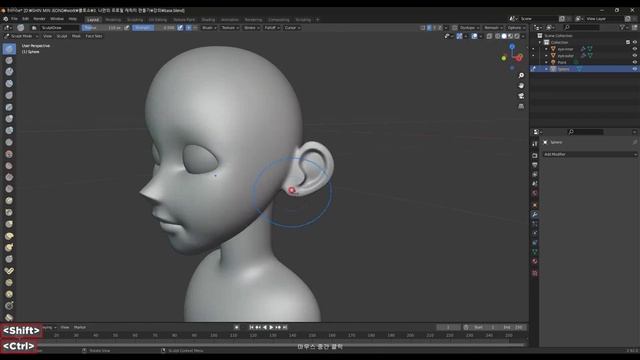Select the red Smooth brush
This screenshot has width=640, height=360.
[9, 154]
